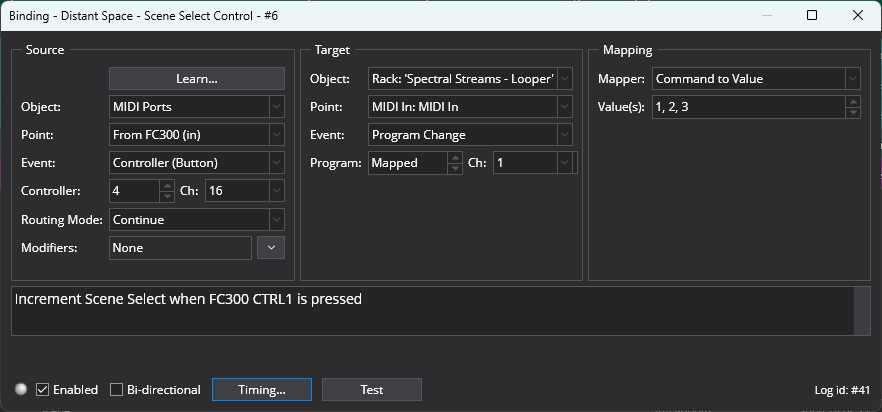Click the description box scrollbar

coord(862,311)
